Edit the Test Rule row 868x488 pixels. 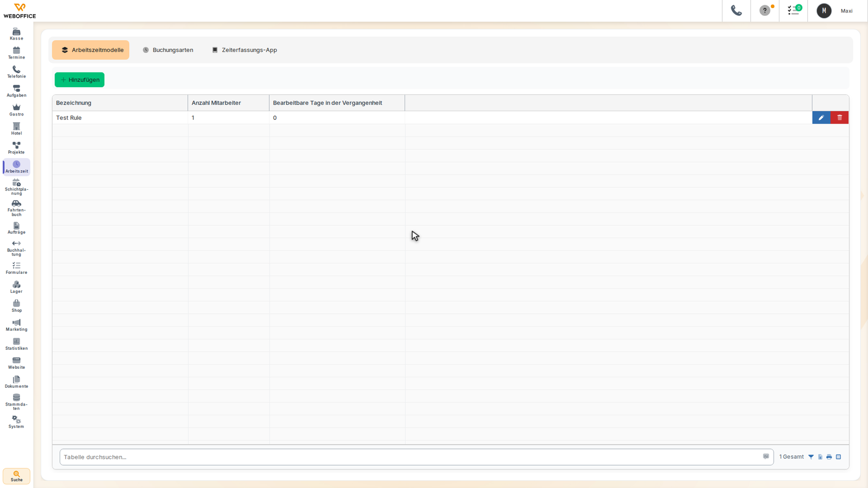tap(821, 118)
